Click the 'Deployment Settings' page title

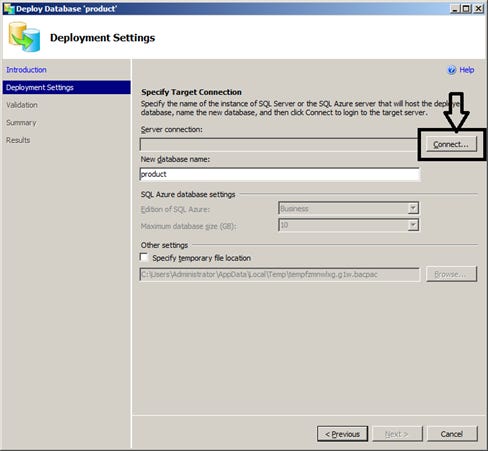(102, 38)
